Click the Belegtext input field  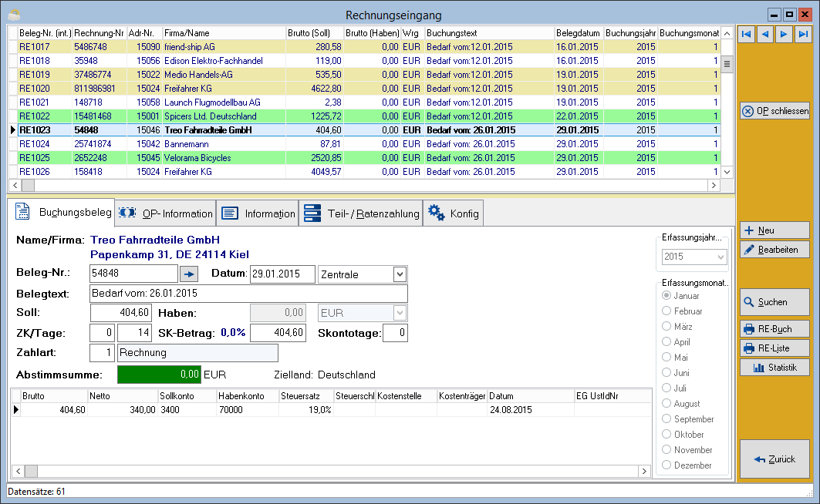coord(248,294)
